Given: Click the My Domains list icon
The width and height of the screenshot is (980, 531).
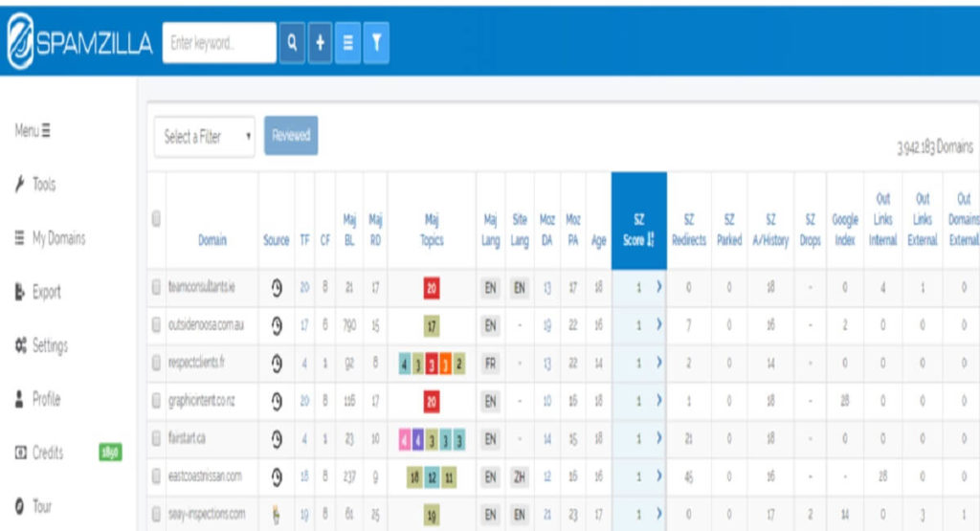Looking at the screenshot, I should pyautogui.click(x=20, y=237).
